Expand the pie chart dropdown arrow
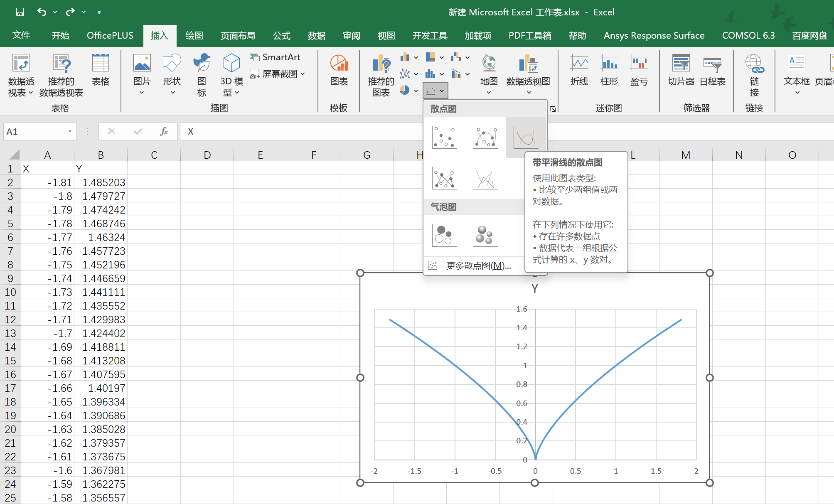Viewport: 834px width, 504px height. click(x=416, y=90)
